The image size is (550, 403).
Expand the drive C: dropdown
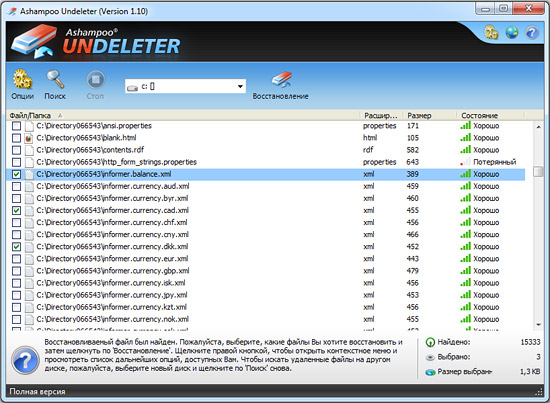240,86
